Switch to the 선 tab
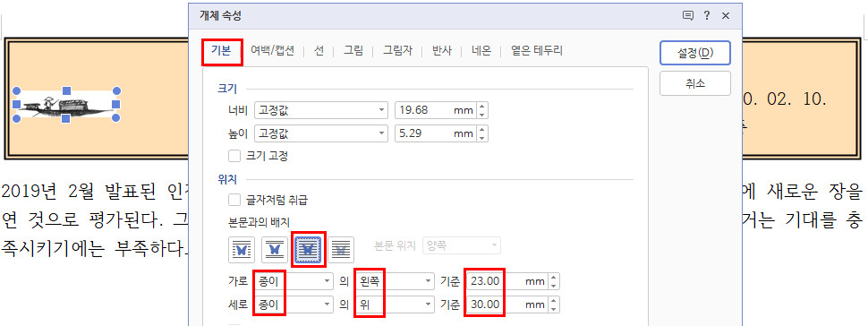This screenshot has height=326, width=868. [319, 52]
